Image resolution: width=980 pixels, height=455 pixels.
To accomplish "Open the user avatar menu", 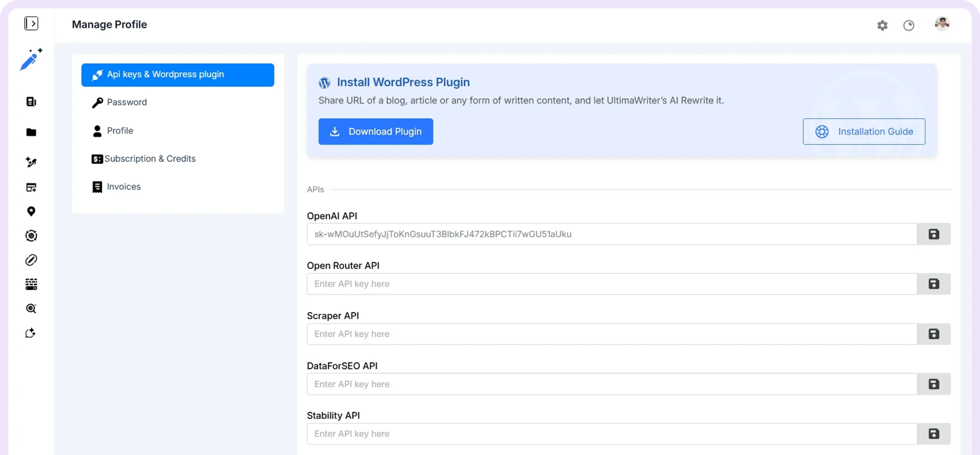I will pyautogui.click(x=942, y=24).
